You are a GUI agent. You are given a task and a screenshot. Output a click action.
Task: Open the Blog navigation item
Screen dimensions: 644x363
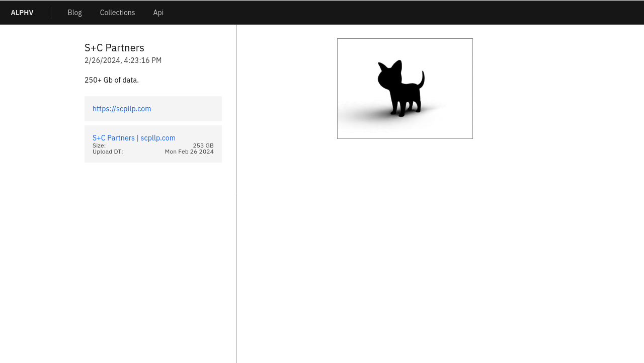[74, 13]
